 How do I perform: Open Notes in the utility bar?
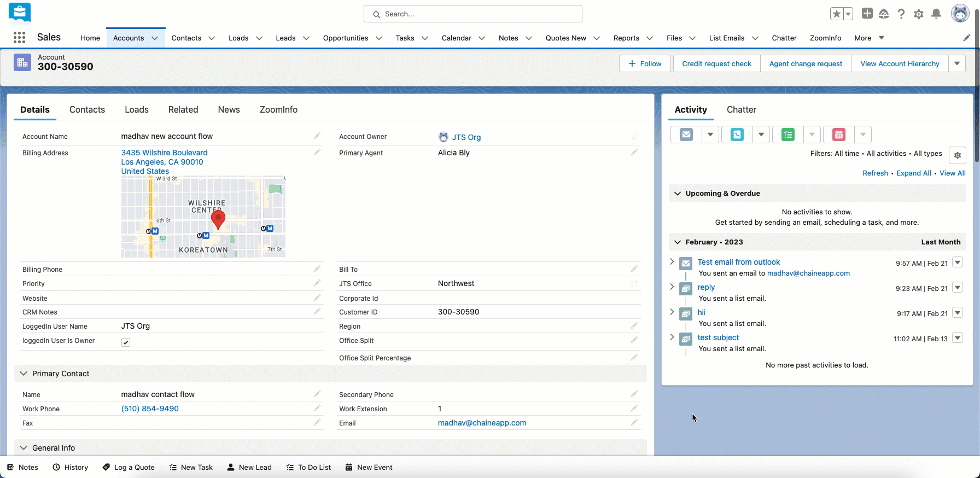(x=22, y=467)
